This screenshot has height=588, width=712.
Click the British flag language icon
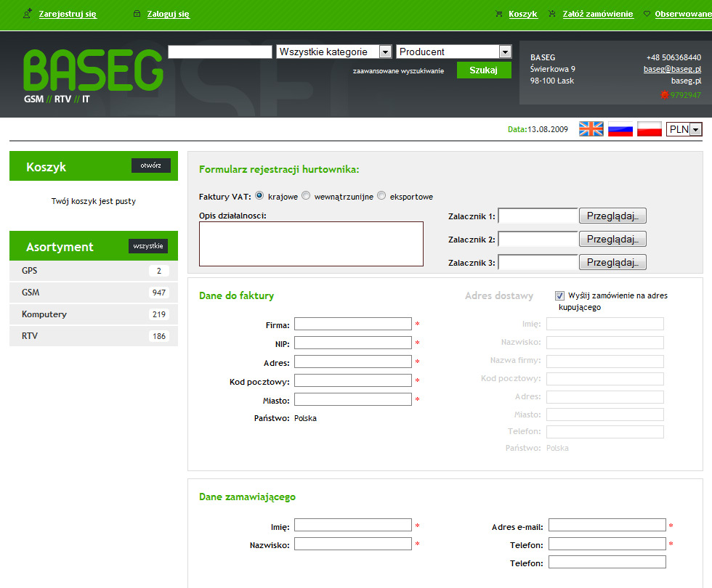591,129
